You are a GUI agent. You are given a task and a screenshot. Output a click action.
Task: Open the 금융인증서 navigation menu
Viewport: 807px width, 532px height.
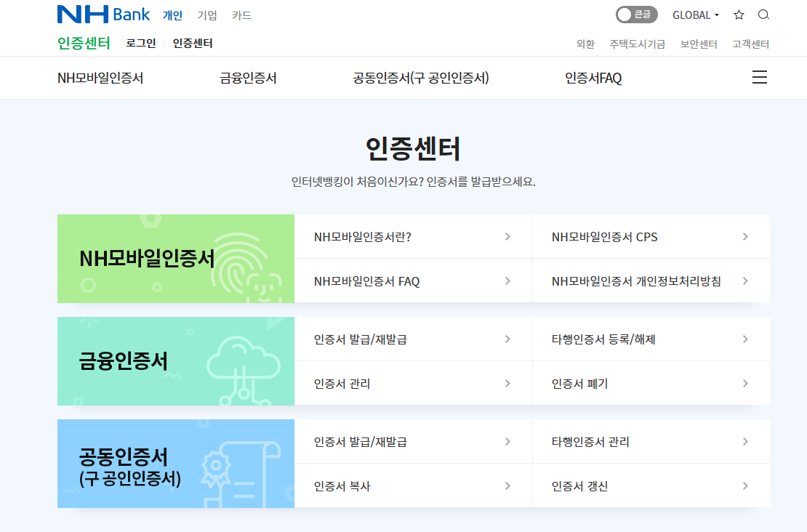click(x=248, y=78)
